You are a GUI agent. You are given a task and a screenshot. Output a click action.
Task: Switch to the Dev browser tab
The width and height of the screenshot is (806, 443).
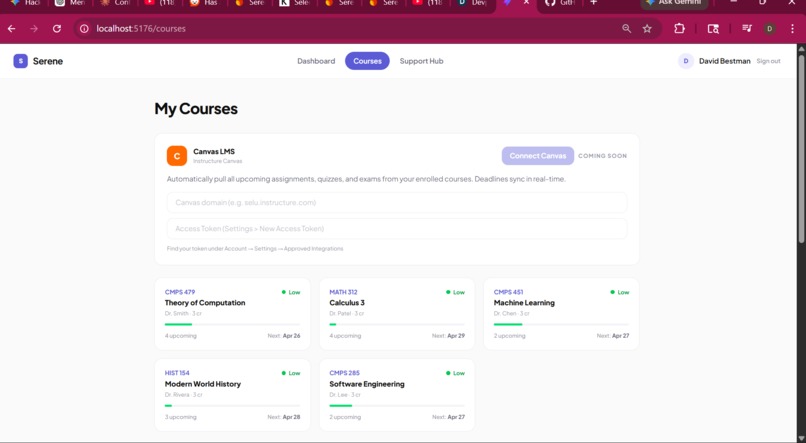tap(472, 3)
